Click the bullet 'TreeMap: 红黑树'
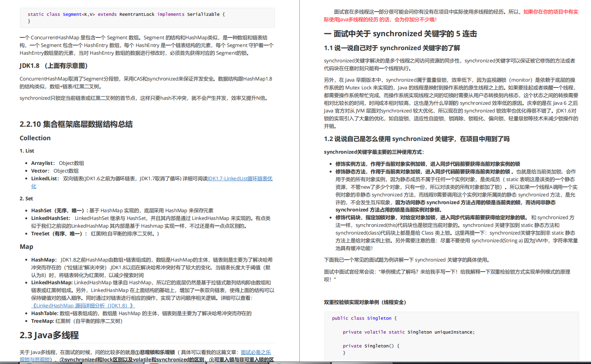This screenshot has height=364, width=591. tap(77, 321)
